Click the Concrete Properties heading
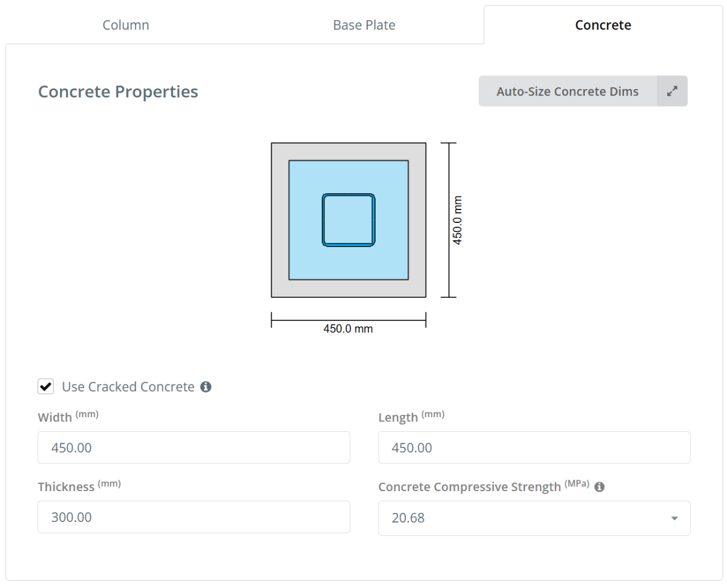Screen dimensions: 727x588 coord(118,92)
